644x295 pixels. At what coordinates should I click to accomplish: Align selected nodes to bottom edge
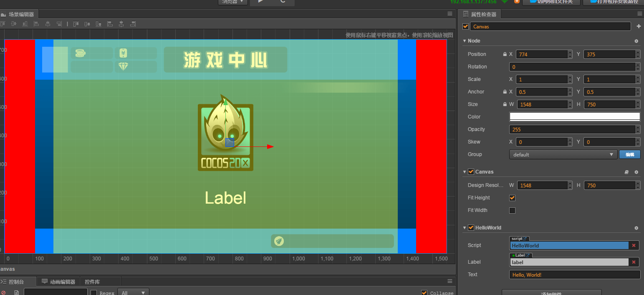(25, 24)
